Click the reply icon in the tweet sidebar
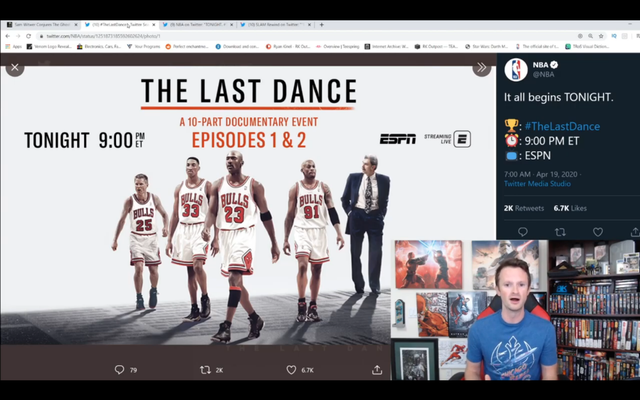Screen dimensions: 640x400 (522, 232)
